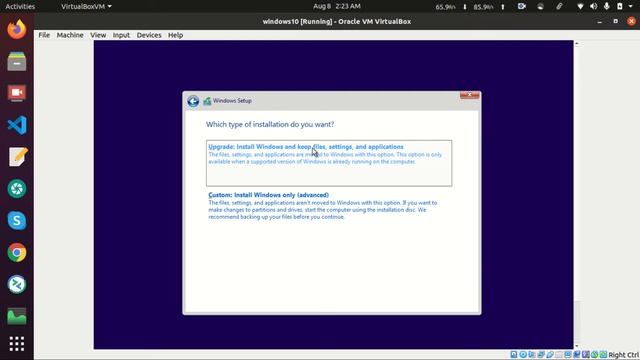Click the 'Which type of installation do you want?' heading
The width and height of the screenshot is (640, 360).
tap(270, 124)
